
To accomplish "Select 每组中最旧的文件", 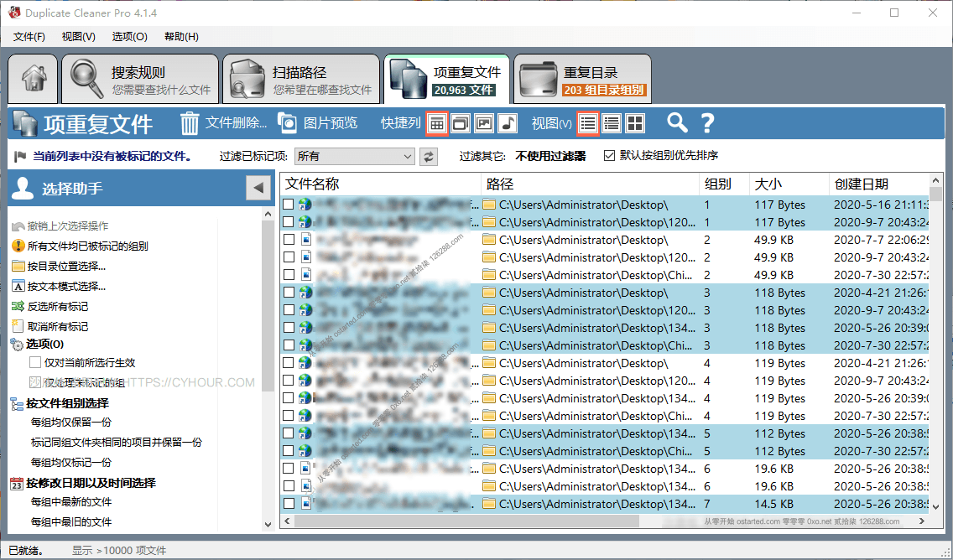I will [71, 521].
